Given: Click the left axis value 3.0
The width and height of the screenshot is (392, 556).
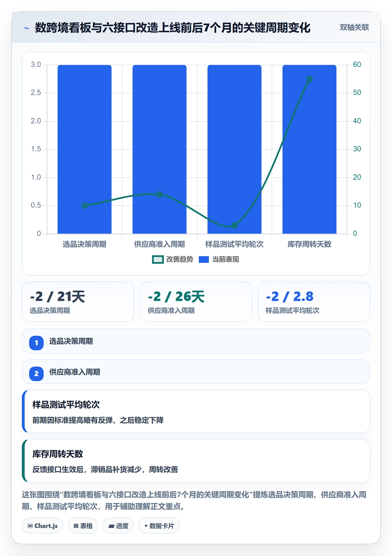Looking at the screenshot, I should tap(36, 64).
